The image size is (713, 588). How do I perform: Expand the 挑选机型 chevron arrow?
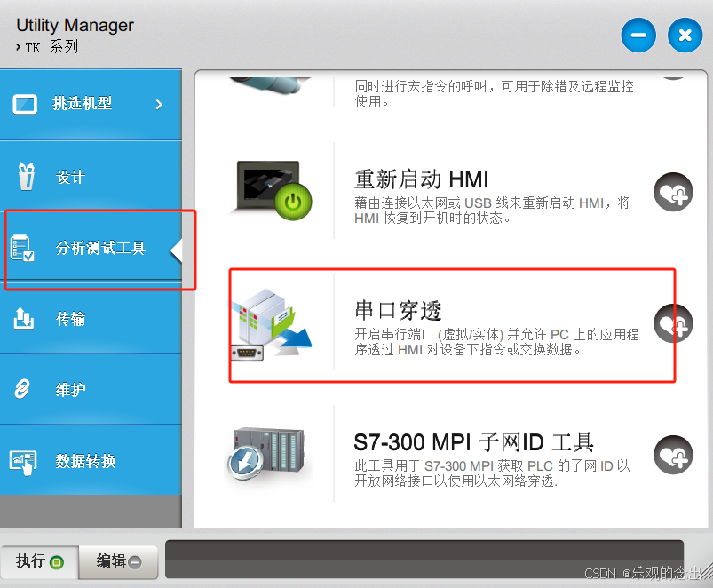[x=159, y=105]
